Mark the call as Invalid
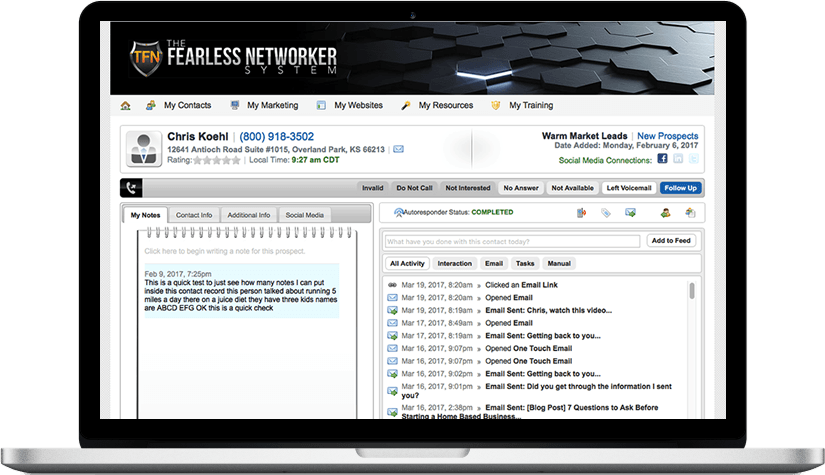Screen dimensions: 825x475 pyautogui.click(x=373, y=188)
